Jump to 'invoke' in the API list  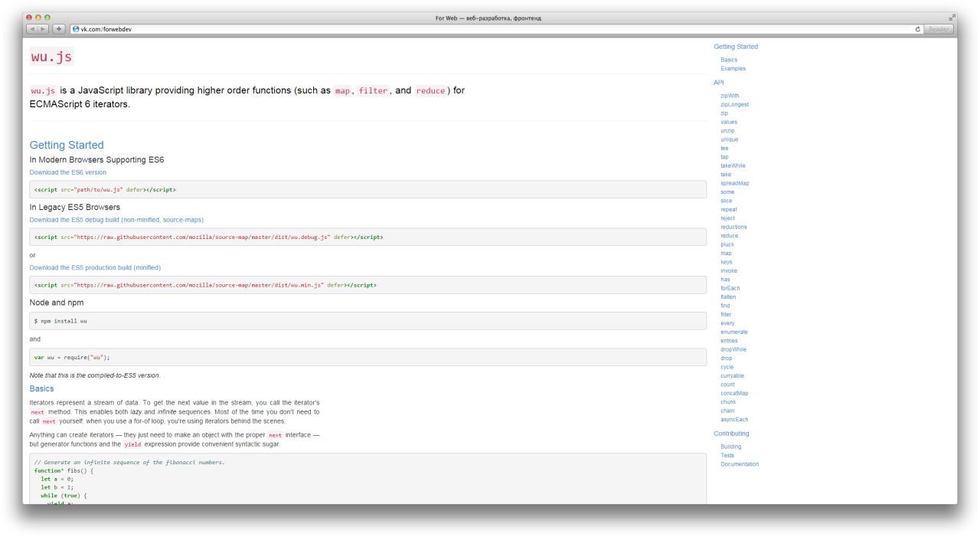(x=729, y=270)
